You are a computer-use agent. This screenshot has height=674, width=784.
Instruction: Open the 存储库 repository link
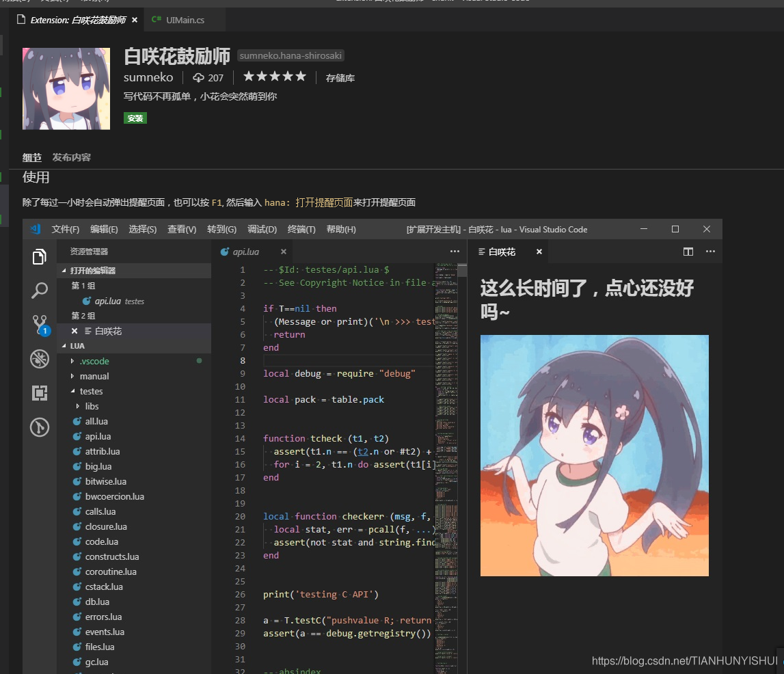click(340, 78)
